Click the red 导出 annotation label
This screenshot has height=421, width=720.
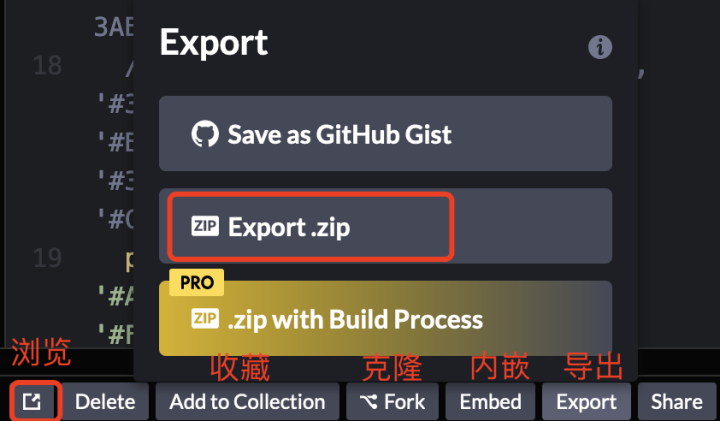593,366
